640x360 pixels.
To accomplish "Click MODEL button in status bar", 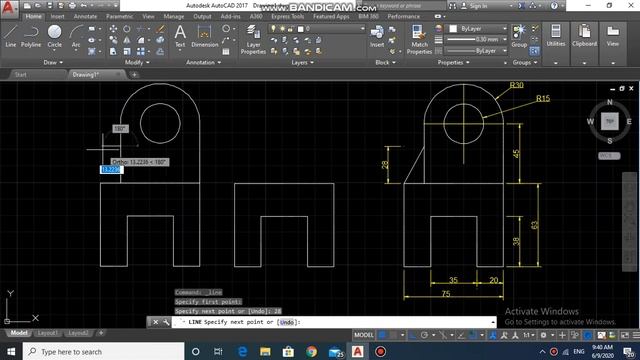I will pos(363,335).
